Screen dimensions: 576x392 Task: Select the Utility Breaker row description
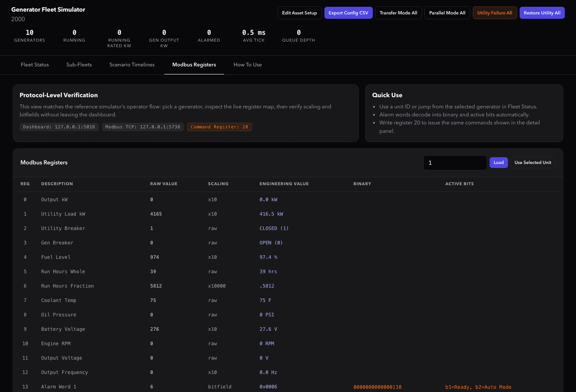[x=63, y=228]
